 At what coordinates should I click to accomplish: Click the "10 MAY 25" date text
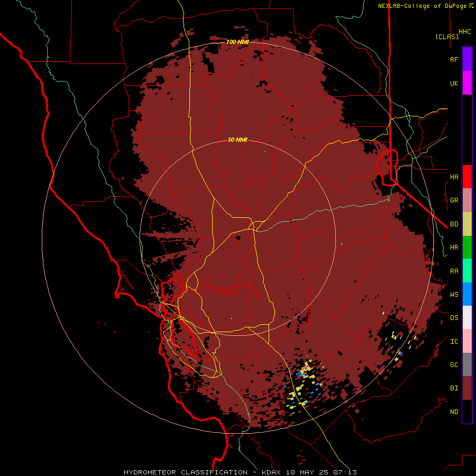tap(307, 472)
